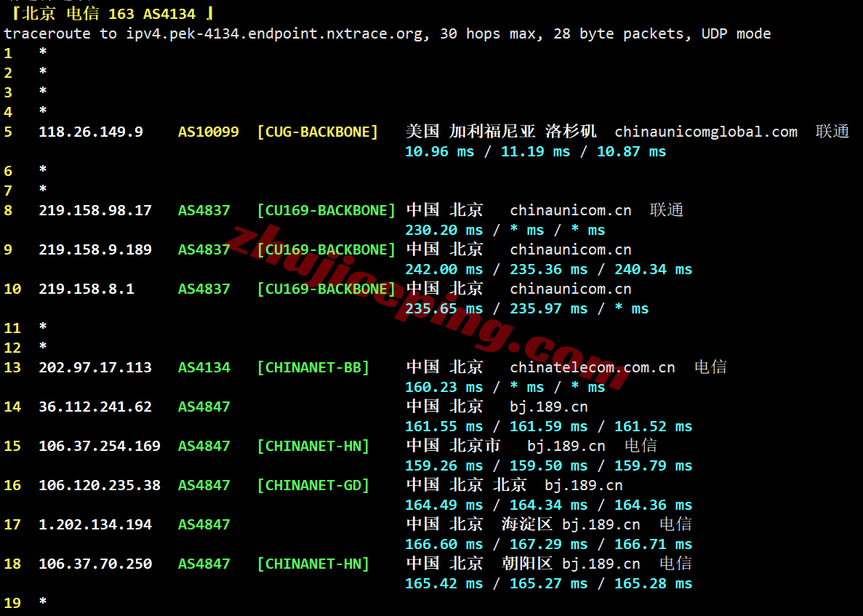Click latency value 164.34 ms
The height and width of the screenshot is (616, 863).
tap(549, 505)
